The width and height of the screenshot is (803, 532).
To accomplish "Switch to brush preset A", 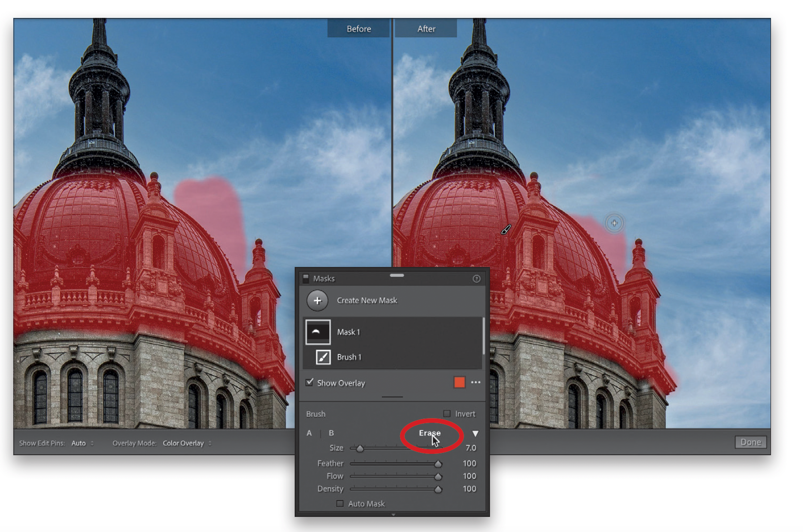I will (309, 433).
